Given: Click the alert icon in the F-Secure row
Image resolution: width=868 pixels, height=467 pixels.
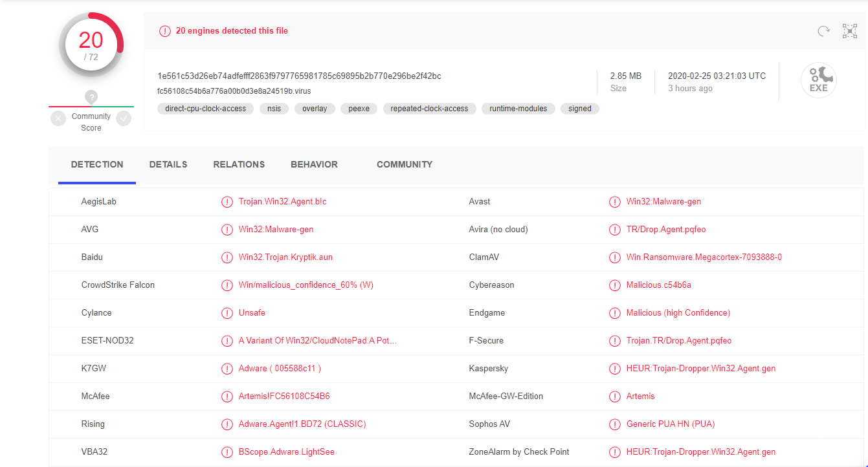Looking at the screenshot, I should [615, 341].
